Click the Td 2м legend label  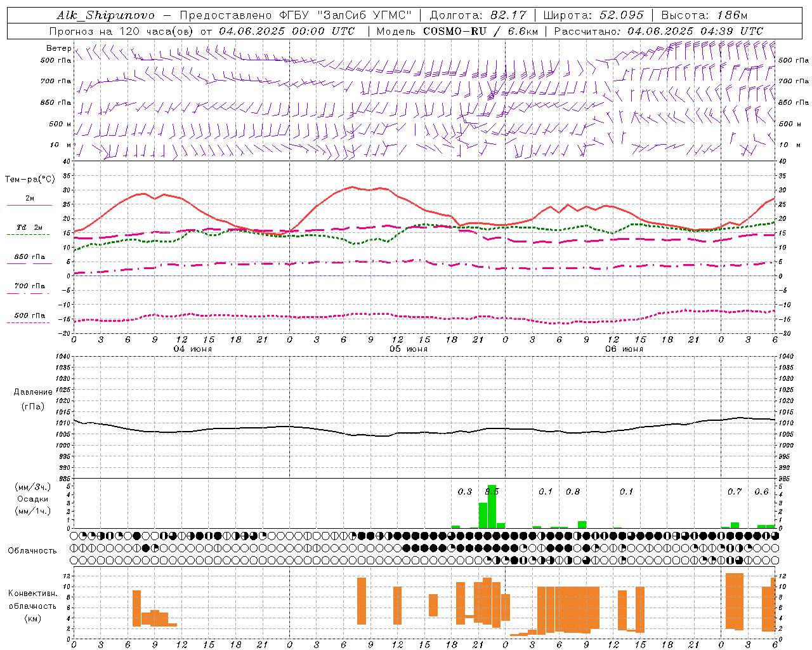click(x=29, y=227)
